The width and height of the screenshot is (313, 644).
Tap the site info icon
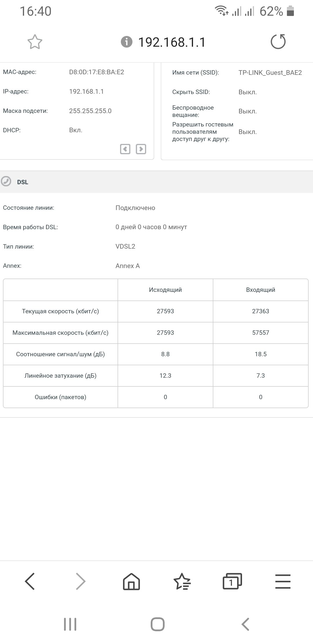click(127, 42)
